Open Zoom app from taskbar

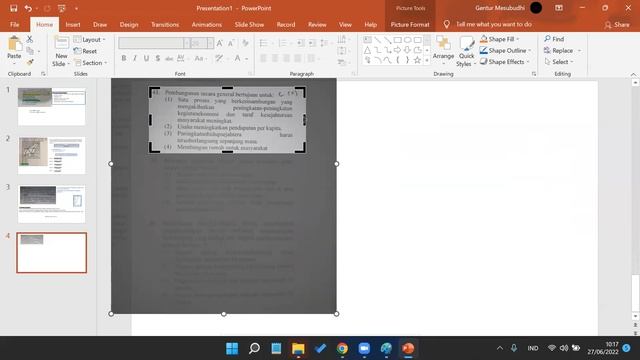coord(364,348)
